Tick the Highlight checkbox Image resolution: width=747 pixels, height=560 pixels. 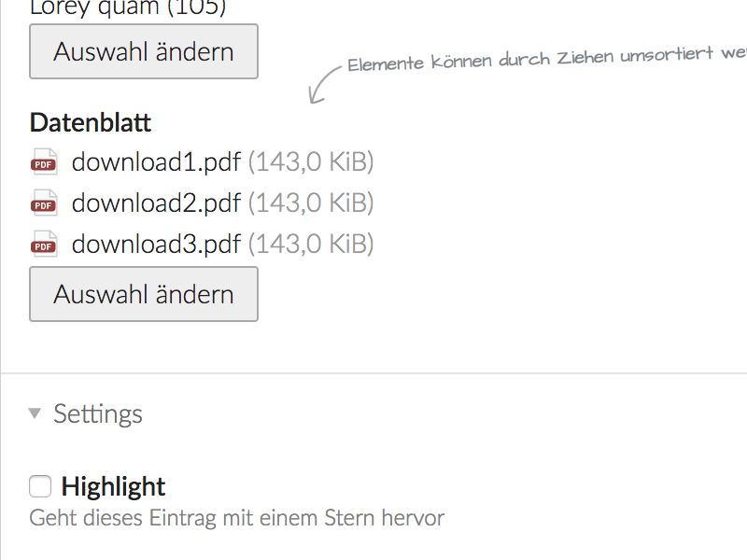pyautogui.click(x=40, y=486)
